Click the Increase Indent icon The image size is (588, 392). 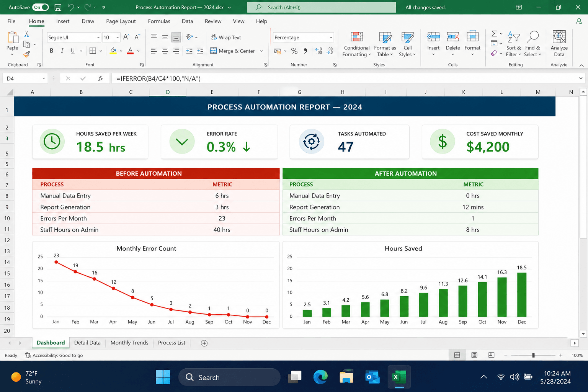pos(200,51)
